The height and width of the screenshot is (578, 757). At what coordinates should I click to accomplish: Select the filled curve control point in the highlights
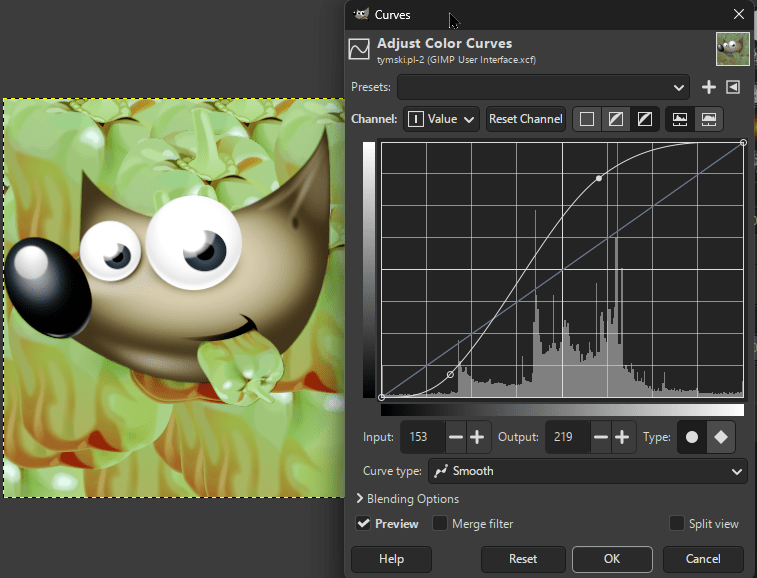coord(599,178)
